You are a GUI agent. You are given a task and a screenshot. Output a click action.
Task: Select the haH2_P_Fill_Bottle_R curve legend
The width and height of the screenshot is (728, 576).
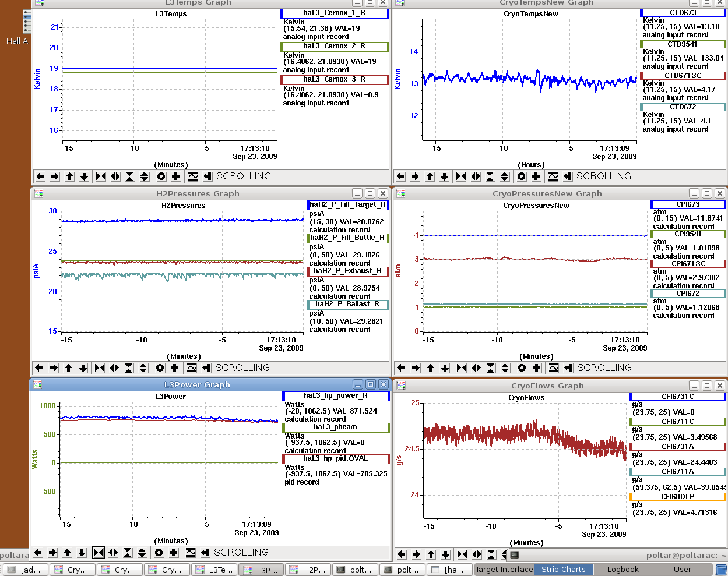tap(348, 238)
